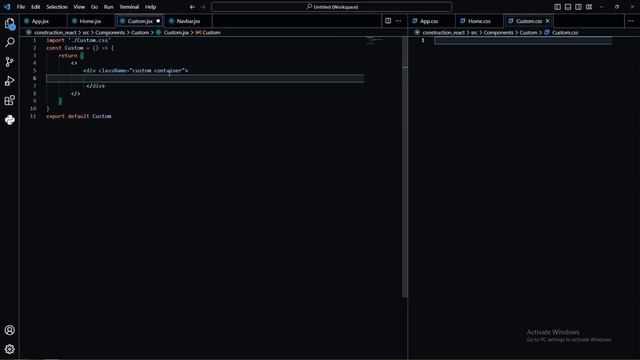Expand Custom symbol at end of left breadcrumb
Image resolution: width=640 pixels, height=360 pixels.
211,32
